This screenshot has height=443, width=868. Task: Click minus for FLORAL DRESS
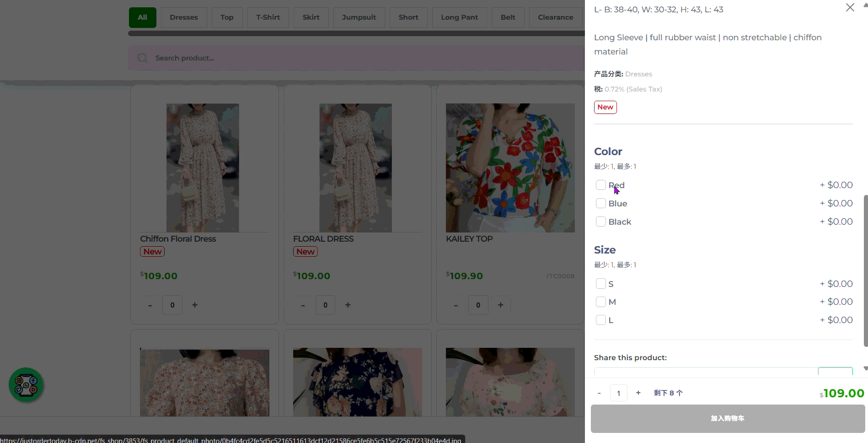point(303,305)
